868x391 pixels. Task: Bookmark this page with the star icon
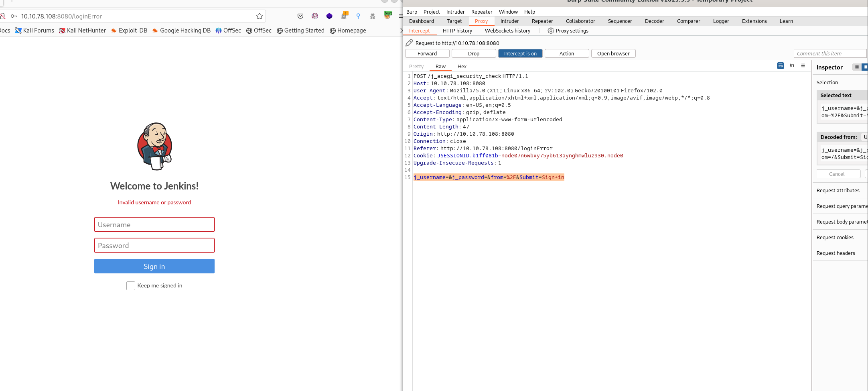260,16
